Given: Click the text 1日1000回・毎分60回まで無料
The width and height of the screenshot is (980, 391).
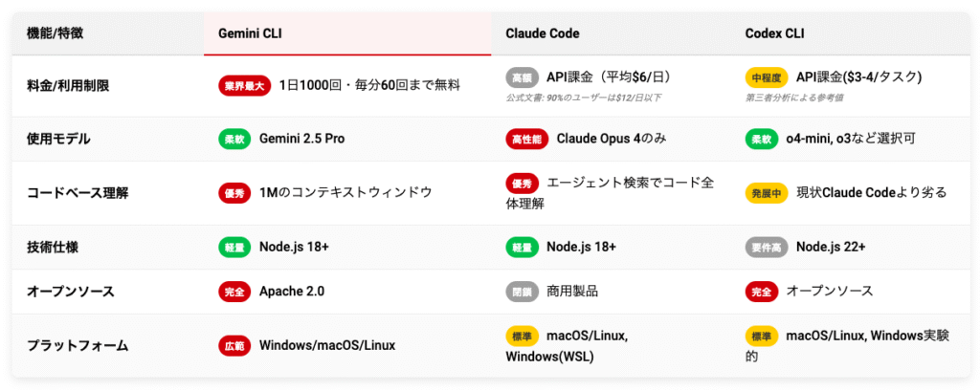Looking at the screenshot, I should [x=370, y=86].
